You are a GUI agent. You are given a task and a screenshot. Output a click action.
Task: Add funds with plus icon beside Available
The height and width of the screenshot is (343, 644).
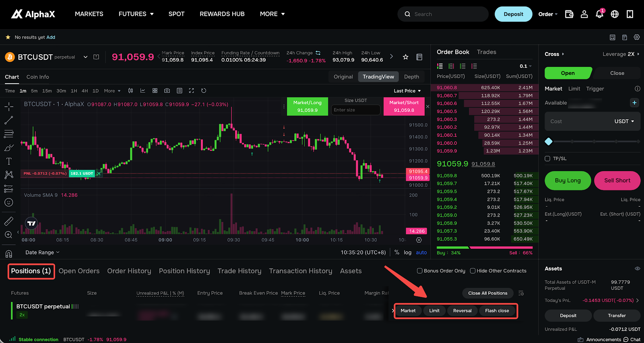(x=634, y=103)
